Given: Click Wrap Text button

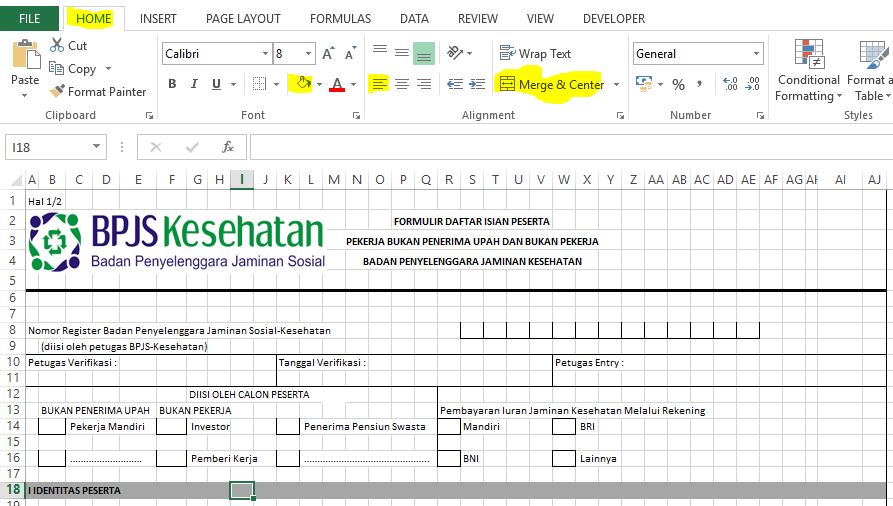Looking at the screenshot, I should (535, 54).
